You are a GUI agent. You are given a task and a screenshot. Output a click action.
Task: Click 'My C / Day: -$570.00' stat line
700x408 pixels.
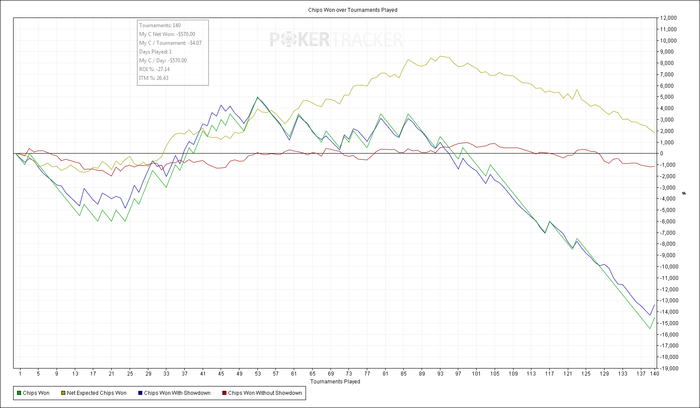163,61
